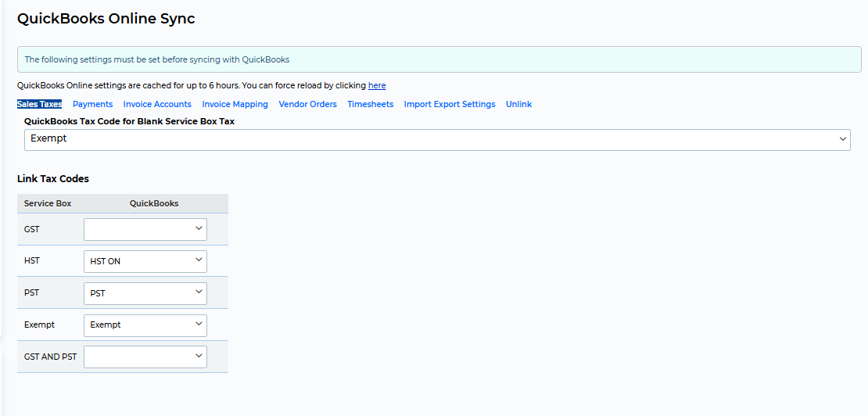
Task: Open the Vendor Orders tab
Action: coord(308,104)
